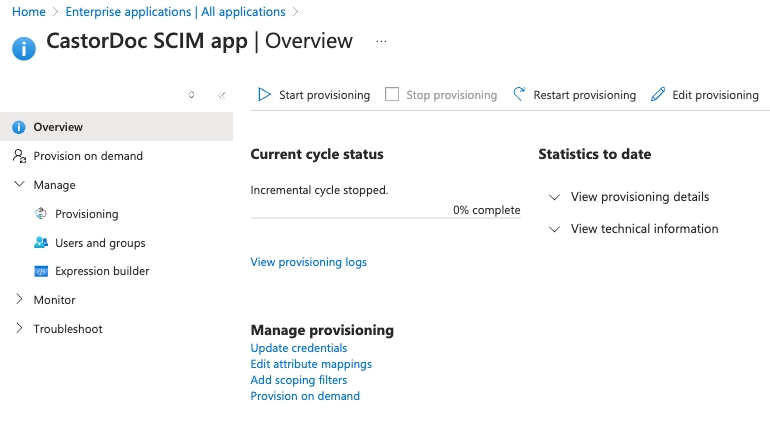The image size is (770, 436).
Task: Click the provisioning cycle progress bar
Action: [x=385, y=217]
